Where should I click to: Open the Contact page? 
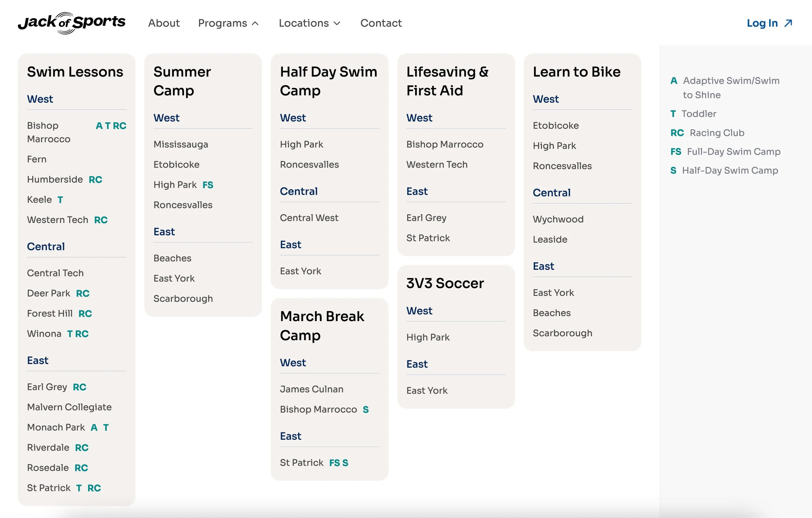tap(381, 23)
